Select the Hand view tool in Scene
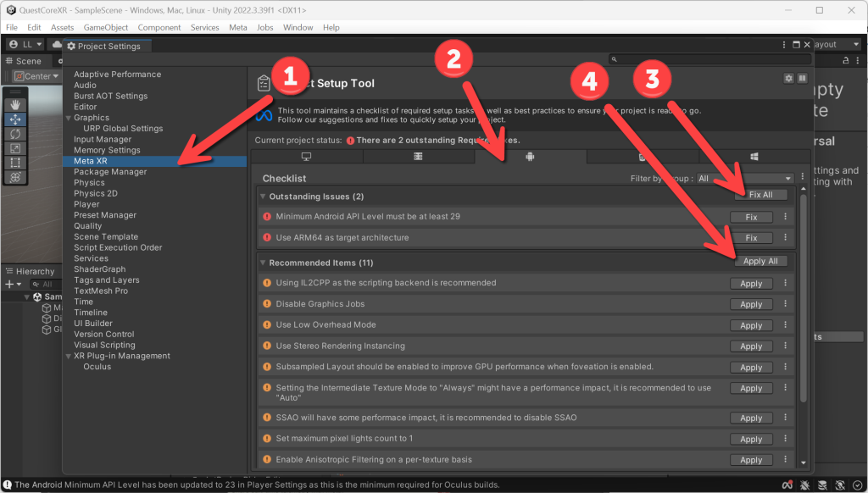This screenshot has height=493, width=868. tap(15, 104)
